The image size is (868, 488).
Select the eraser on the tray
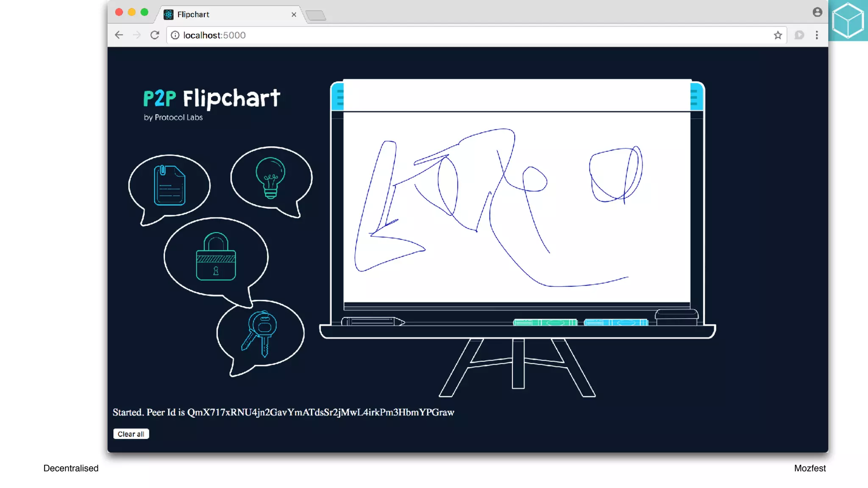pos(676,317)
